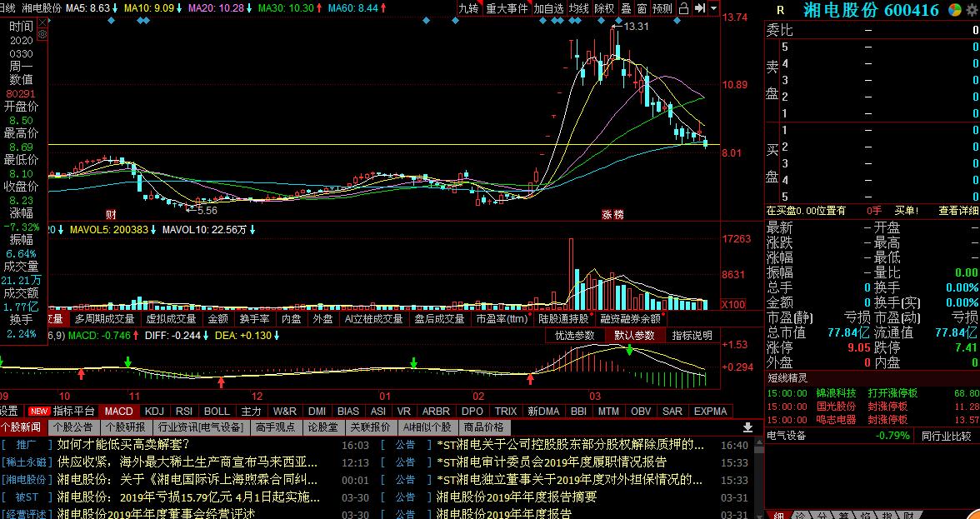The width and height of the screenshot is (980, 519).
Task: Open the dropdown arrow at toolbar right end
Action: 713,9
